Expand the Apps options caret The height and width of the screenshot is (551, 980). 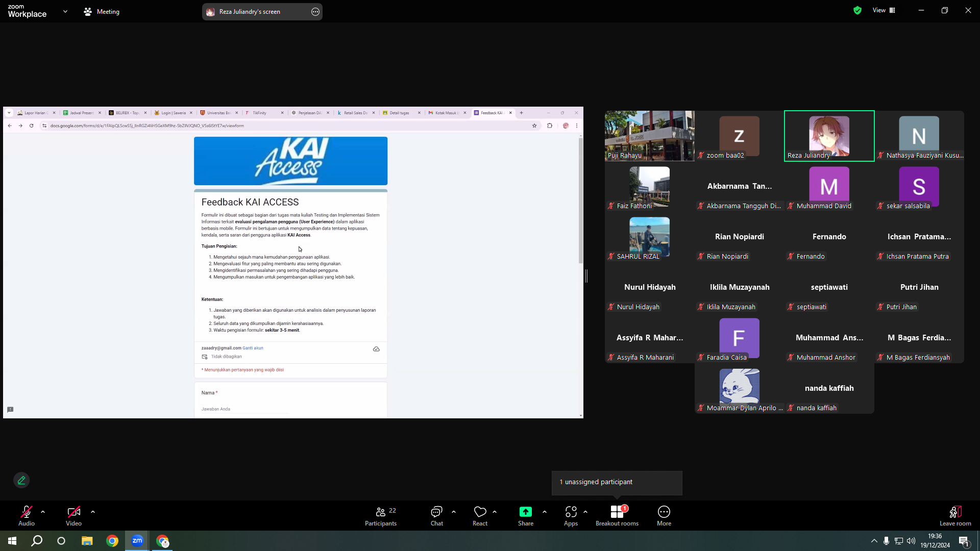[585, 512]
